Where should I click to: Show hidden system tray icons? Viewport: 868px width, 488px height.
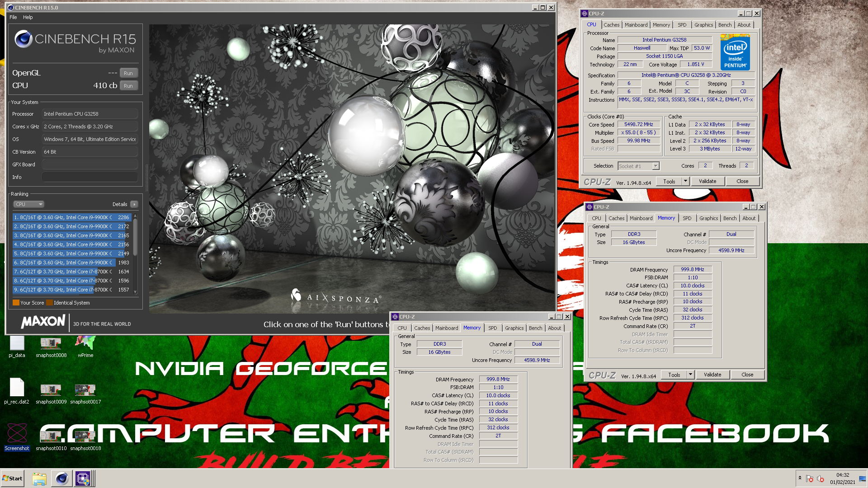tap(800, 478)
